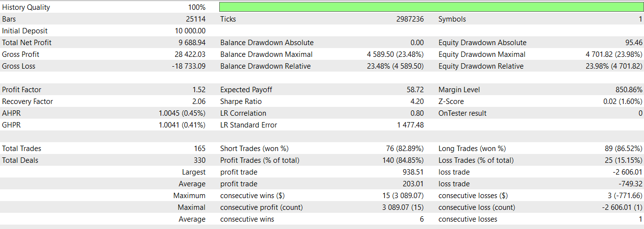Viewport: 644px width, 229px height.
Task: Select the Bars value 25114
Action: (195, 19)
